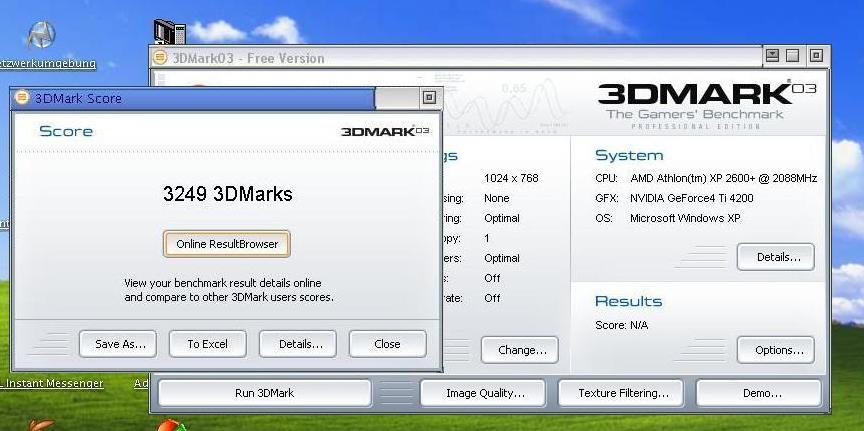Image resolution: width=864 pixels, height=431 pixels.
Task: Click the Results section heading
Action: point(629,301)
